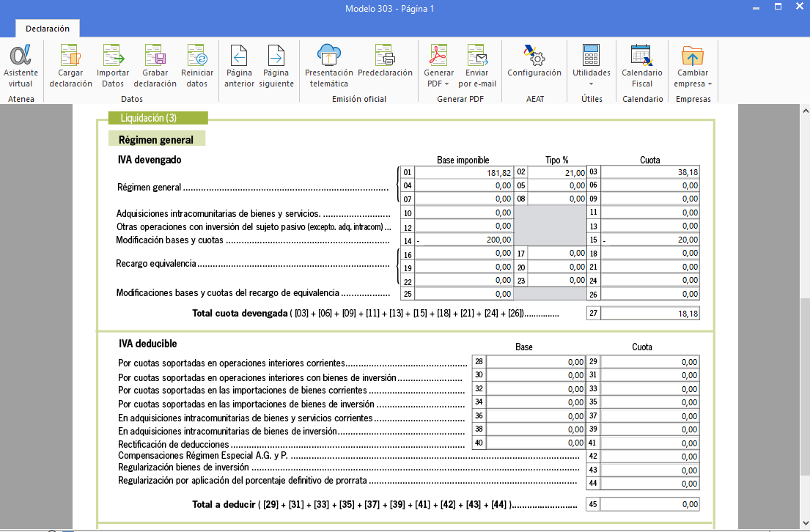810x532 pixels.
Task: Click intracomunitarias corrientes cuota field 37
Action: (x=650, y=415)
